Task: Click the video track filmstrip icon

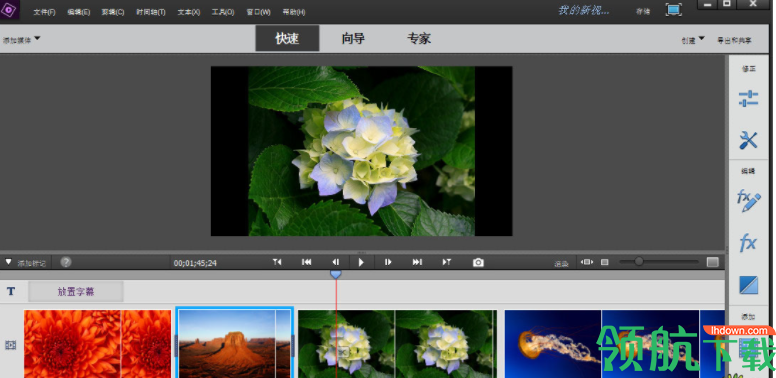Action: 10,345
